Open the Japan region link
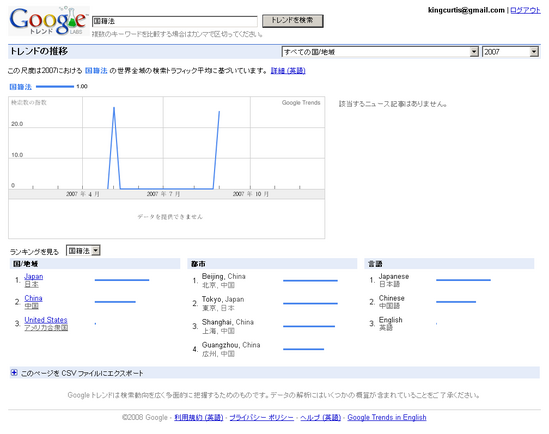 click(x=34, y=276)
